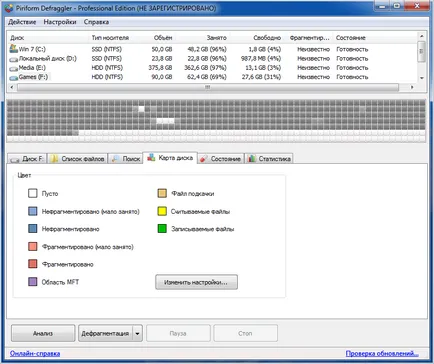Sort by the Занято column header
Image resolution: width=434 pixels, height=364 pixels.
(203, 38)
